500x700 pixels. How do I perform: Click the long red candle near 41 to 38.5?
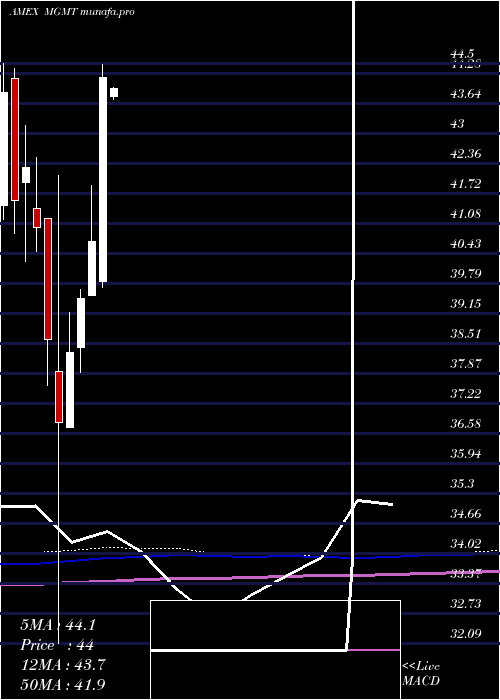point(48,279)
